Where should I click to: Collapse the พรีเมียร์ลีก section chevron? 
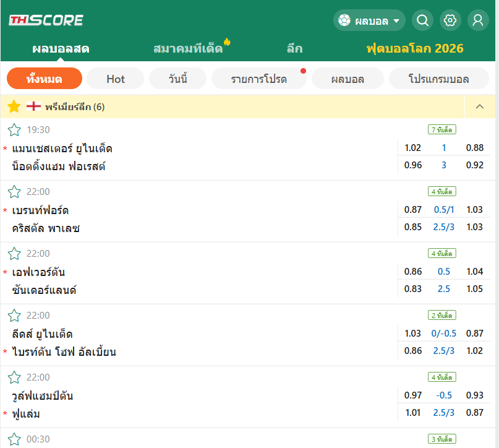pos(480,106)
